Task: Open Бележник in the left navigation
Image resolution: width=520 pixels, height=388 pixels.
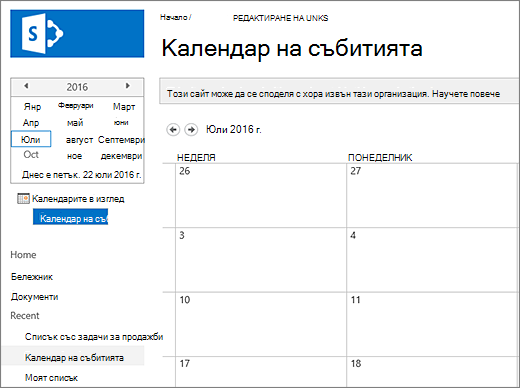Action: coord(32,277)
